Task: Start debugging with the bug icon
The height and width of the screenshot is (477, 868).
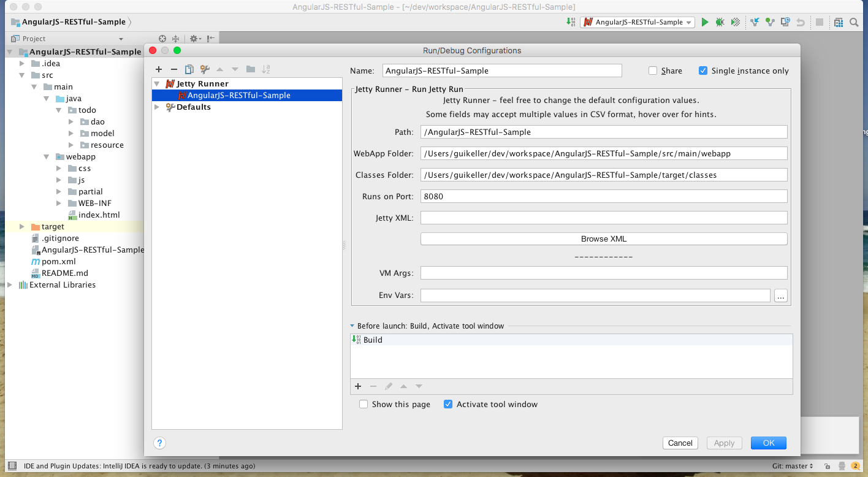Action: [720, 22]
